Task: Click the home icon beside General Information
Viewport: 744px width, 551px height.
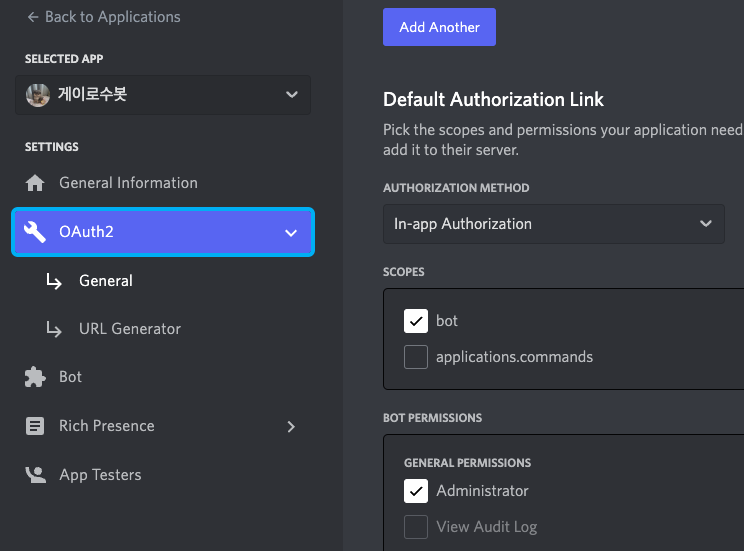Action: click(x=35, y=183)
